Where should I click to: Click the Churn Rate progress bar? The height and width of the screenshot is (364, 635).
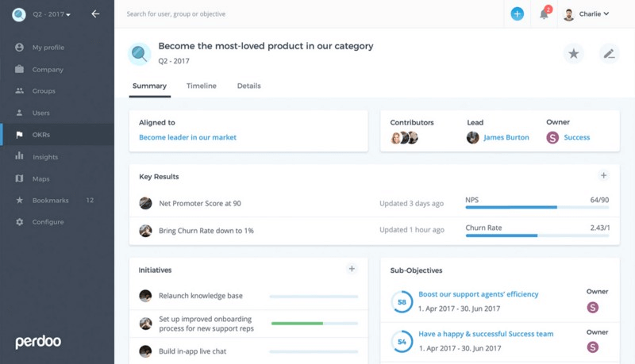(537, 235)
